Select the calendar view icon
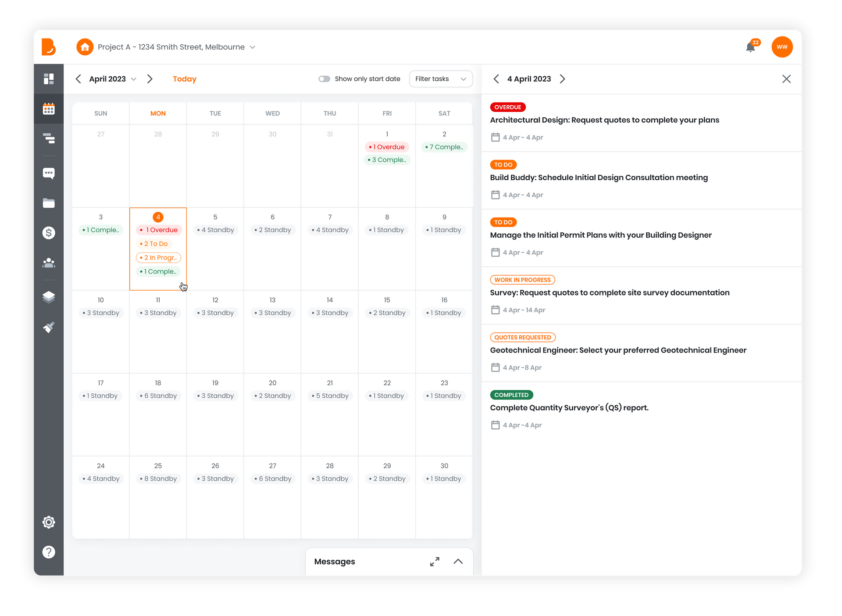 point(49,108)
